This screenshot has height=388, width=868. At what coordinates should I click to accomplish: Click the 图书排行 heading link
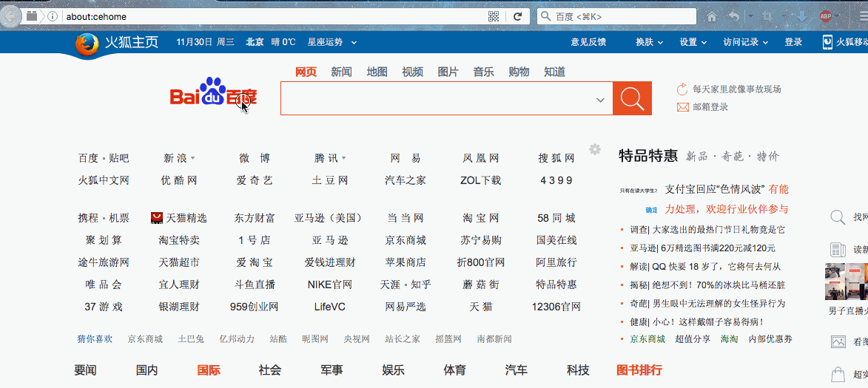pos(639,370)
